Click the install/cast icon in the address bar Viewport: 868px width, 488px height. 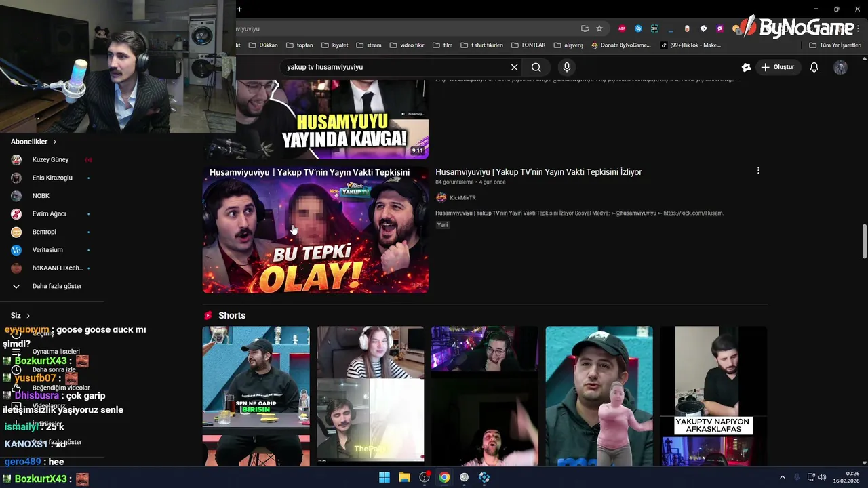pyautogui.click(x=585, y=28)
